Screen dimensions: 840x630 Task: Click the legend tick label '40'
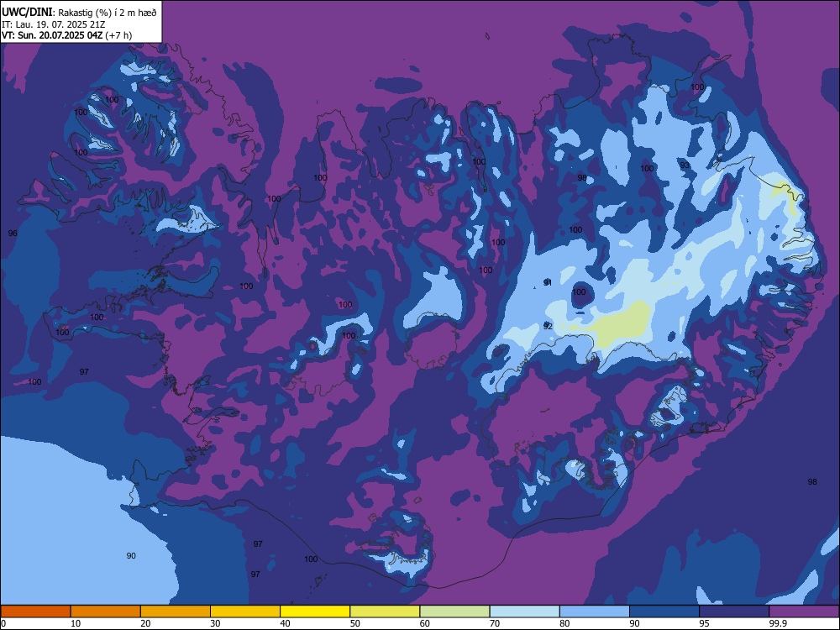click(286, 623)
